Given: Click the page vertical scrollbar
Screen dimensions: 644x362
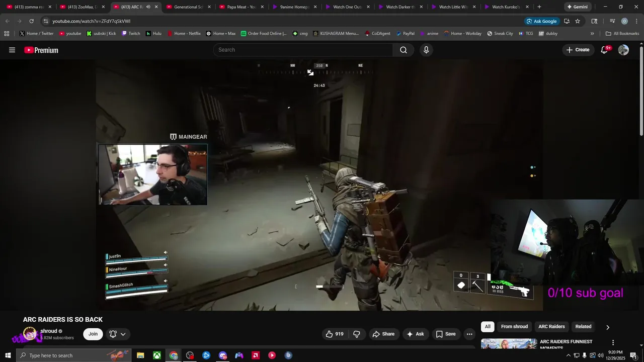Looking at the screenshot, I should pyautogui.click(x=641, y=90).
